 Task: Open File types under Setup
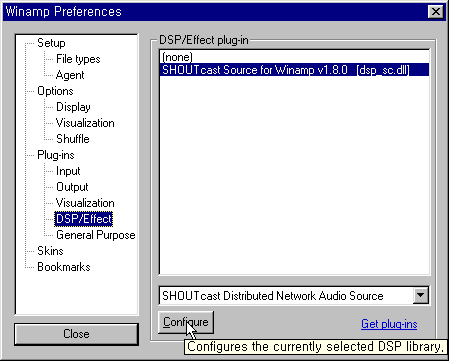pos(78,59)
